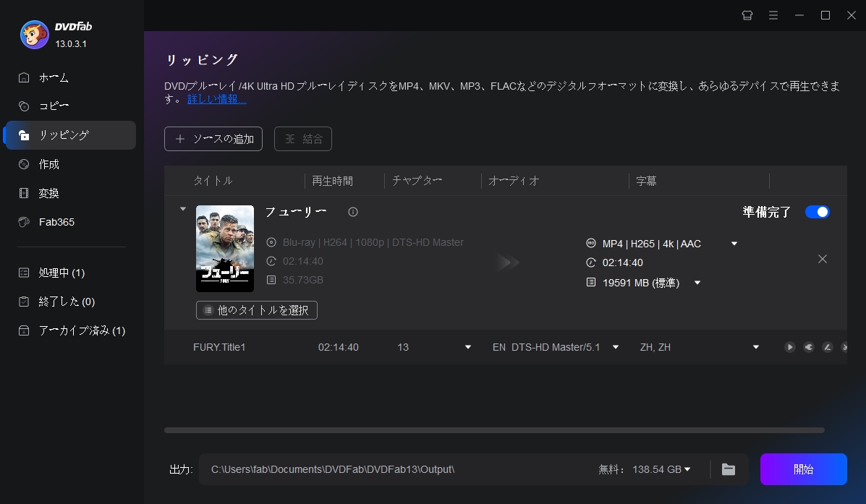This screenshot has height=504, width=866.
Task: Open the hamburger main menu
Action: pyautogui.click(x=773, y=15)
